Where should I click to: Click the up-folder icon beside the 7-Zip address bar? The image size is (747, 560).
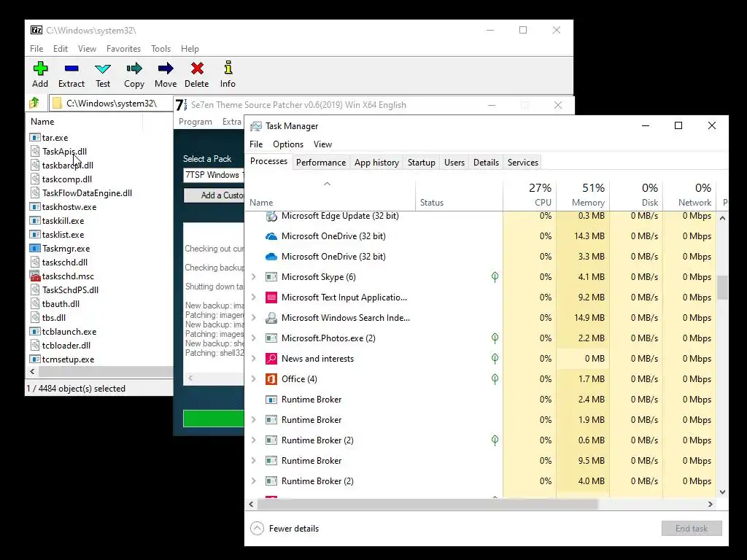pyautogui.click(x=34, y=103)
